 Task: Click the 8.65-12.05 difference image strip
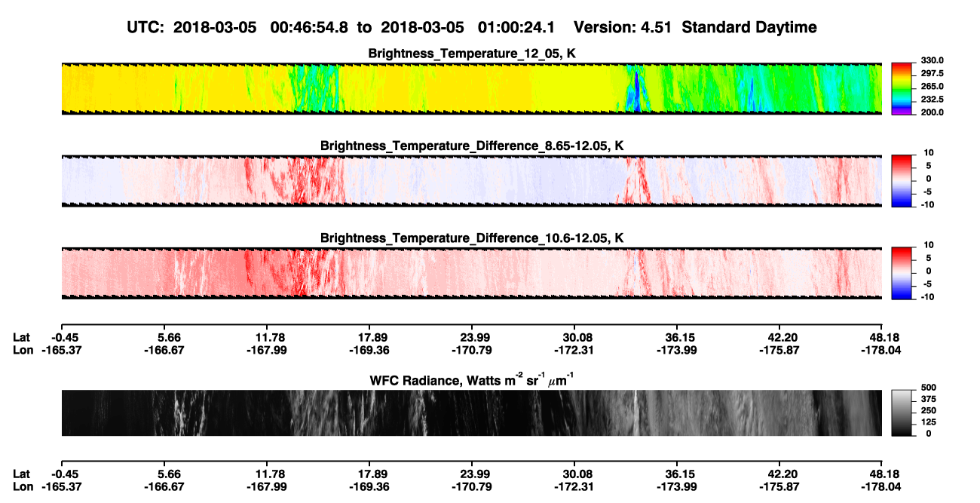pyautogui.click(x=471, y=181)
